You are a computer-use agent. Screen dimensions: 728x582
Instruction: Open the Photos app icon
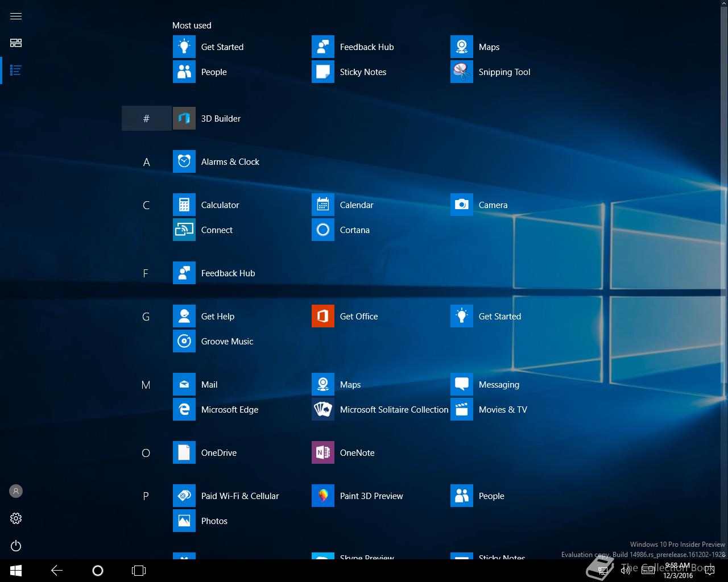(x=184, y=521)
